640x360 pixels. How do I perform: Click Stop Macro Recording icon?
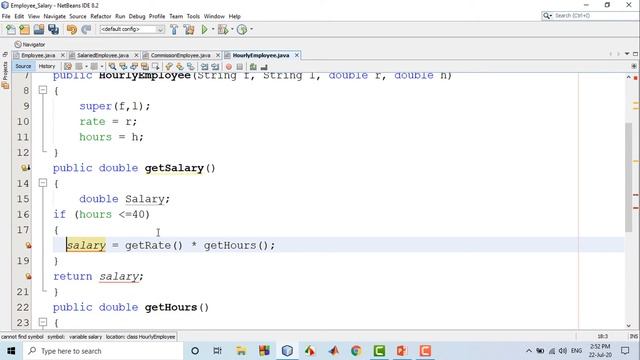[240, 67]
